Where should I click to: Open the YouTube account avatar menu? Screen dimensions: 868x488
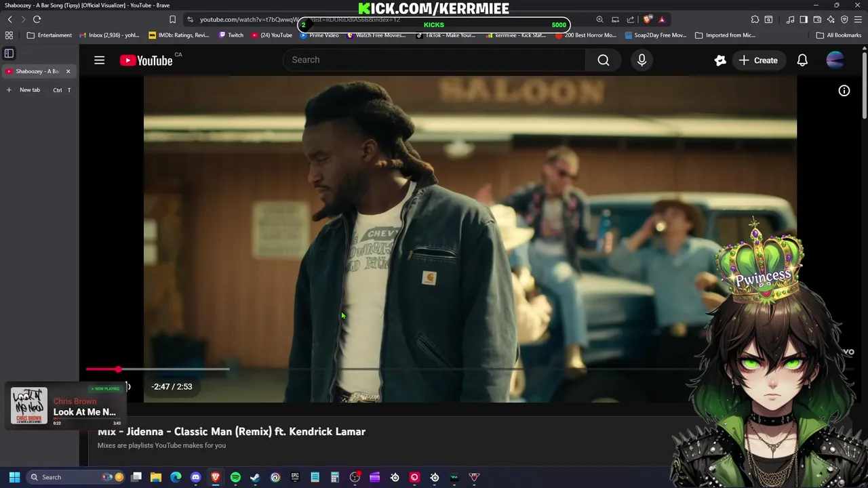coord(835,60)
